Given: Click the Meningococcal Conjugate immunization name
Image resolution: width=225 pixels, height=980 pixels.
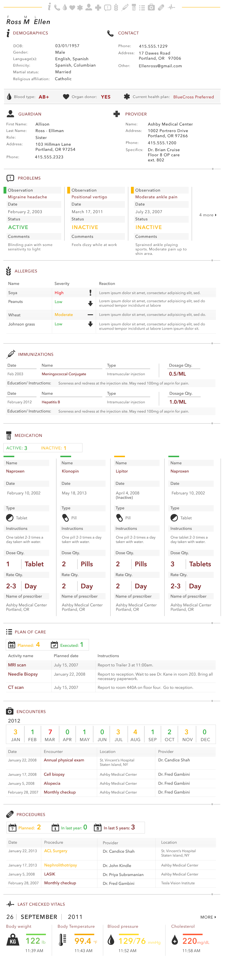Looking at the screenshot, I should tap(64, 374).
